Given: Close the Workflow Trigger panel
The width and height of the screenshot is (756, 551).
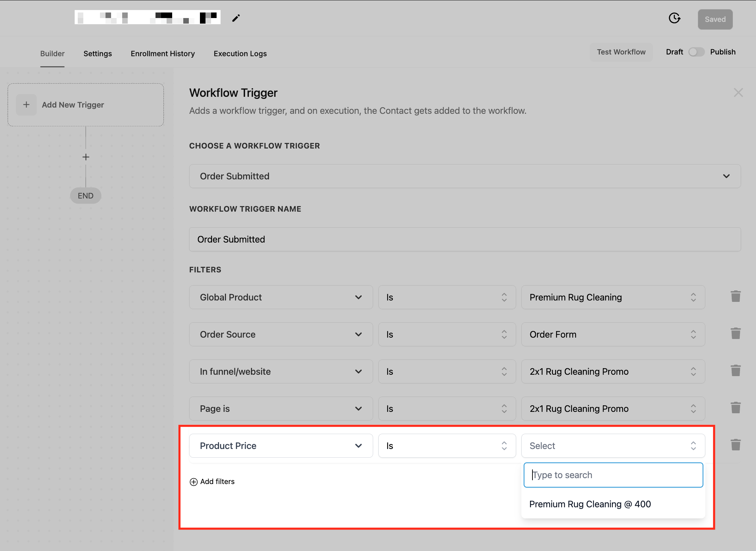Looking at the screenshot, I should click(738, 93).
